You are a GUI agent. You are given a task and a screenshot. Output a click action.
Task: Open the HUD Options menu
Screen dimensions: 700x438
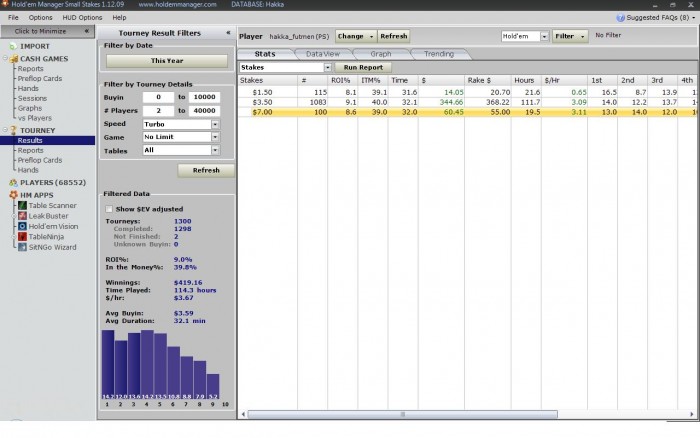(81, 17)
